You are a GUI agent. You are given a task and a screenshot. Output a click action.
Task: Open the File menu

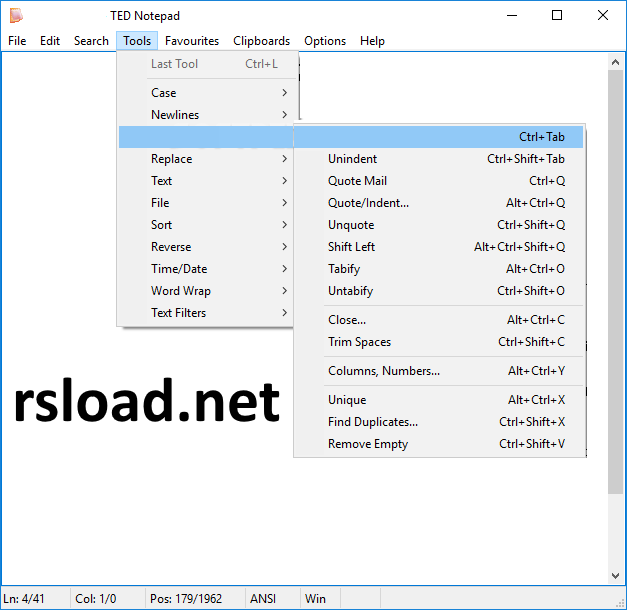coord(17,41)
